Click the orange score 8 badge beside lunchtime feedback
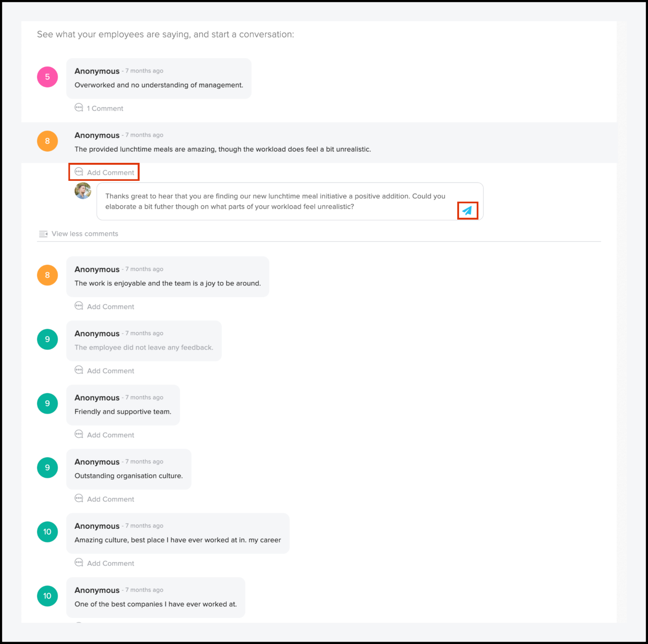 point(47,141)
